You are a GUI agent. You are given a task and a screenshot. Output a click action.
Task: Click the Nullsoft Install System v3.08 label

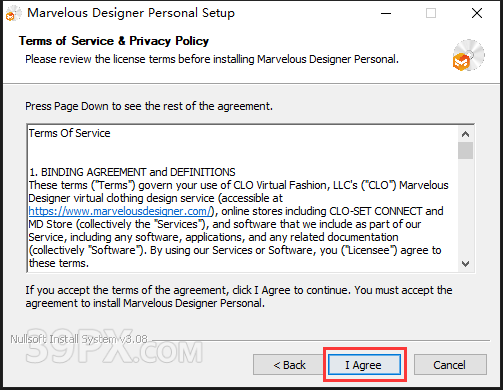click(x=79, y=339)
